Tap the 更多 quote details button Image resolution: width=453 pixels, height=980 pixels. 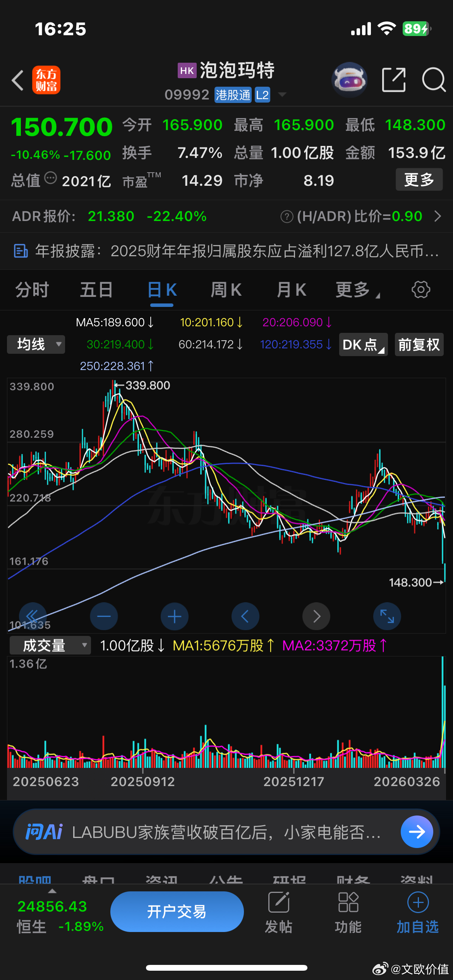click(419, 180)
